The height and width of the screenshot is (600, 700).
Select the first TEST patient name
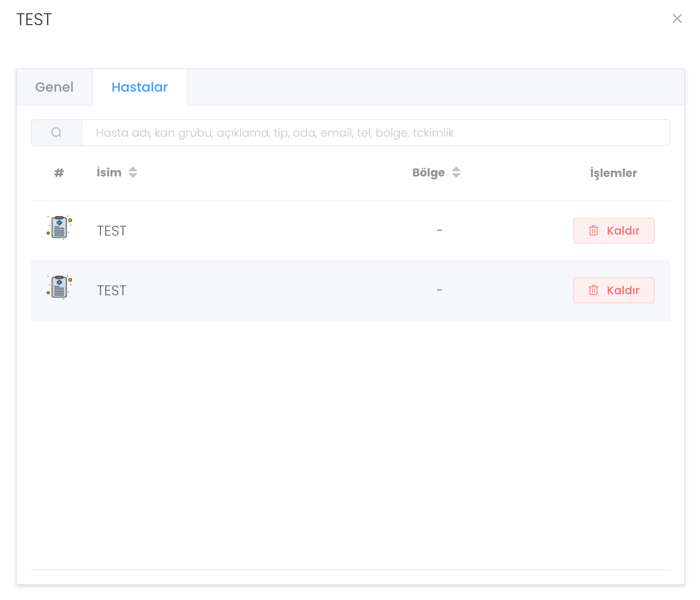(x=111, y=231)
